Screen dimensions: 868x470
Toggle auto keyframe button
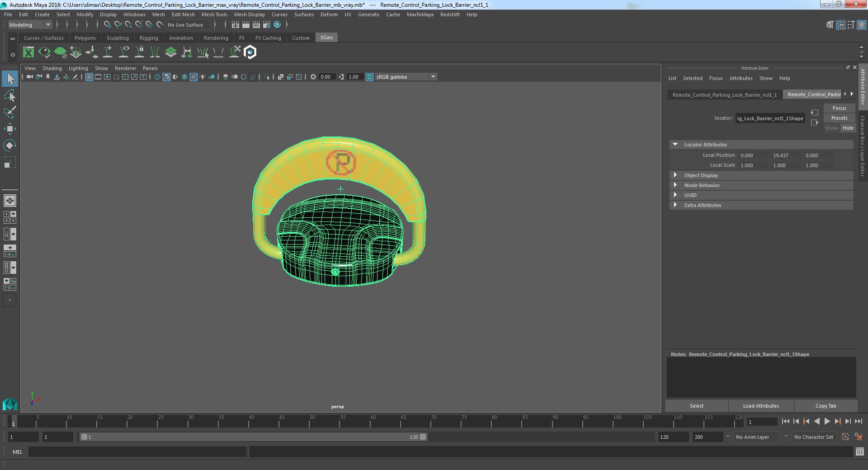tap(845, 437)
